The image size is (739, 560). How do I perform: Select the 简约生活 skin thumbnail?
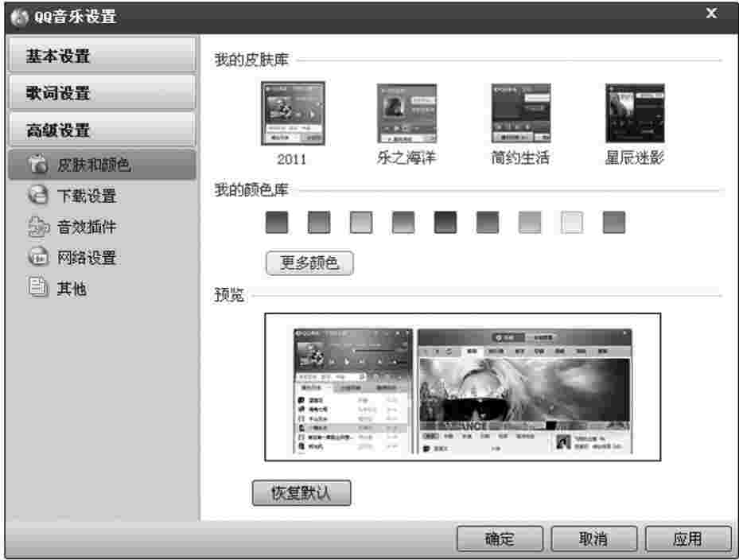[x=520, y=114]
